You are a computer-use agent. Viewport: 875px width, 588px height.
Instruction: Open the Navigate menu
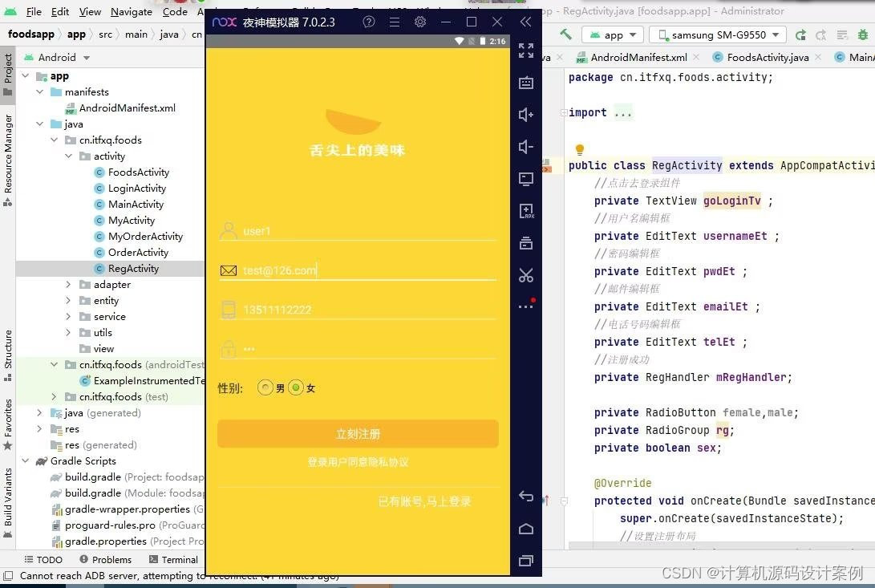(x=132, y=12)
